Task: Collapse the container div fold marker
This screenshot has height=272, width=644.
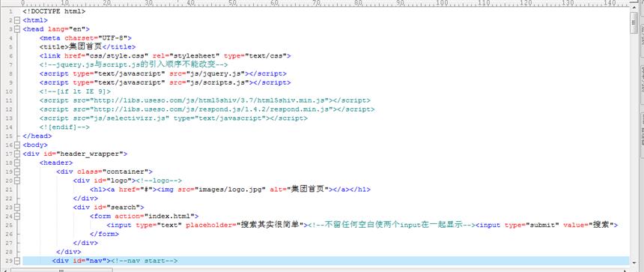Action: point(16,172)
